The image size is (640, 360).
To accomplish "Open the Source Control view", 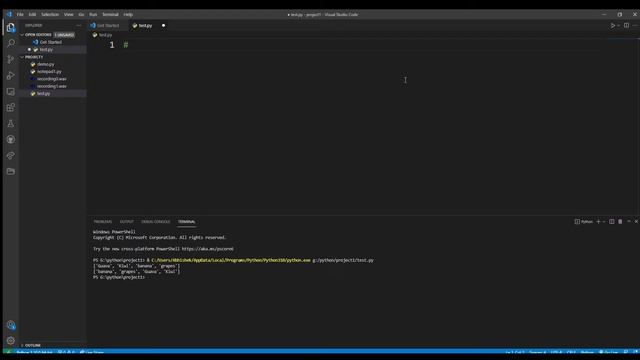I will click(x=11, y=59).
